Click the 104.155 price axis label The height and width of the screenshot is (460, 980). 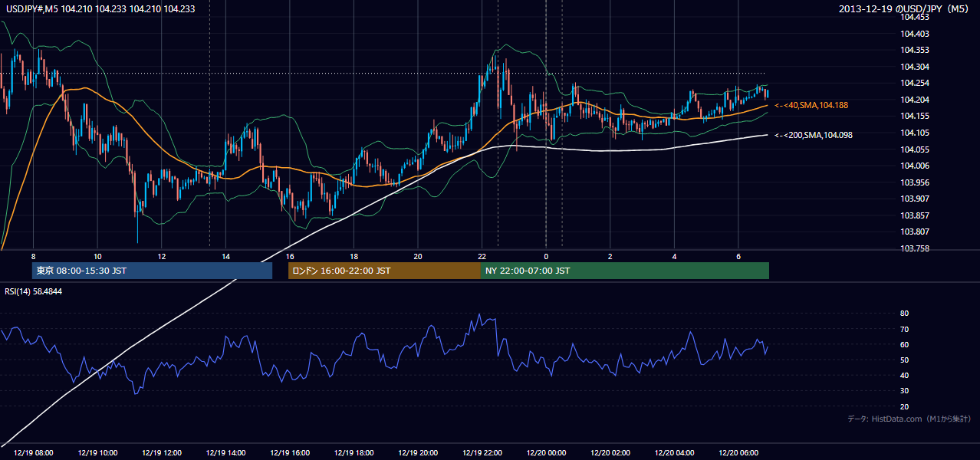(916, 117)
